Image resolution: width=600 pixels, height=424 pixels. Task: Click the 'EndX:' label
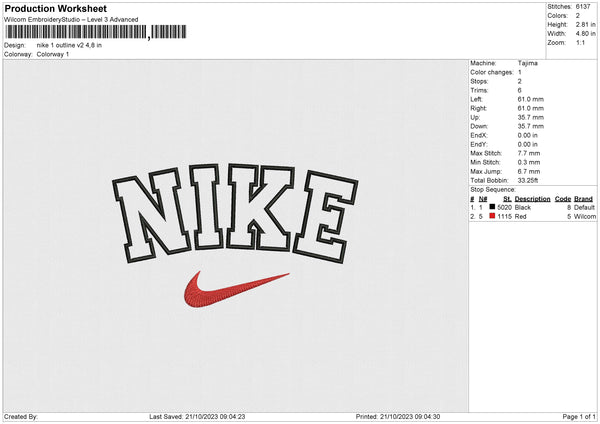[479, 135]
